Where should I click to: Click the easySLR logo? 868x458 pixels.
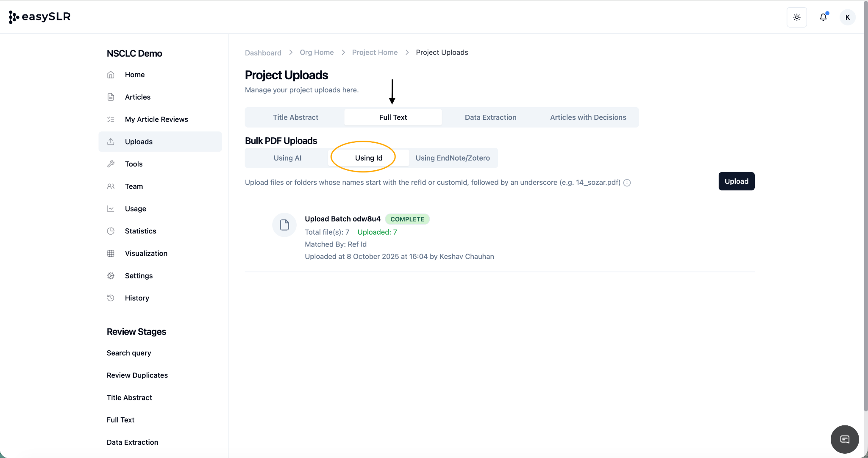click(x=40, y=17)
